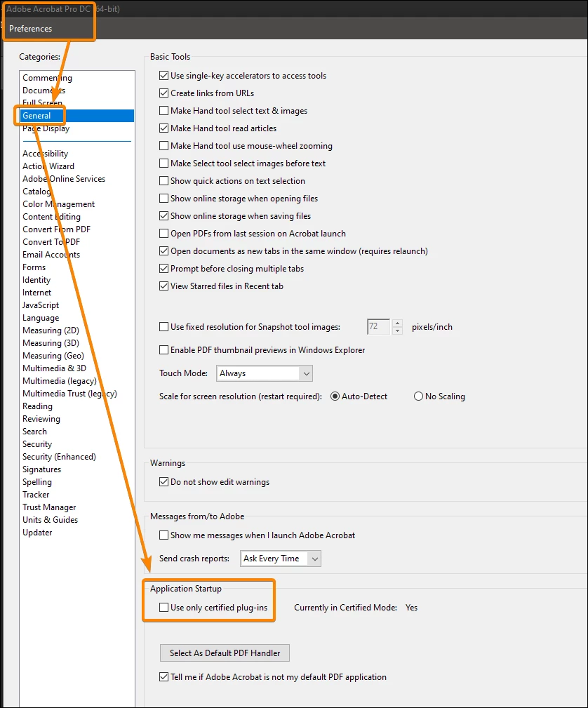The width and height of the screenshot is (588, 708).
Task: Select Convert To PDF category
Action: [76, 242]
